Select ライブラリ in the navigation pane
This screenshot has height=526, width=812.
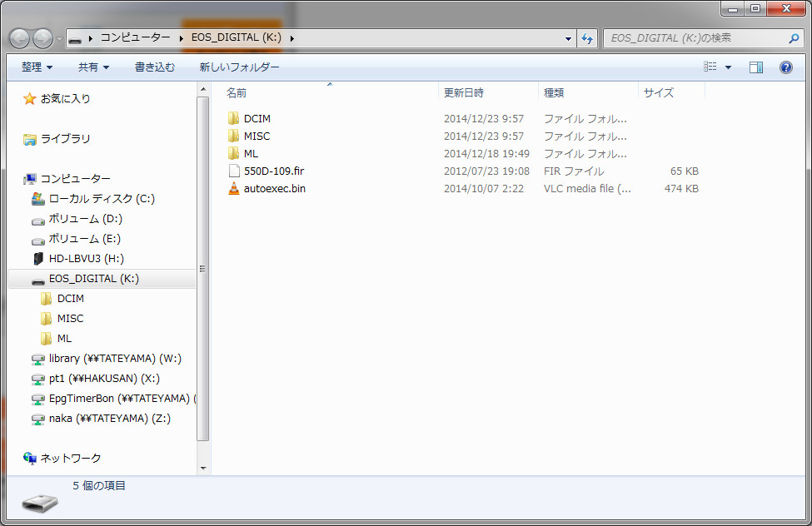click(65, 139)
